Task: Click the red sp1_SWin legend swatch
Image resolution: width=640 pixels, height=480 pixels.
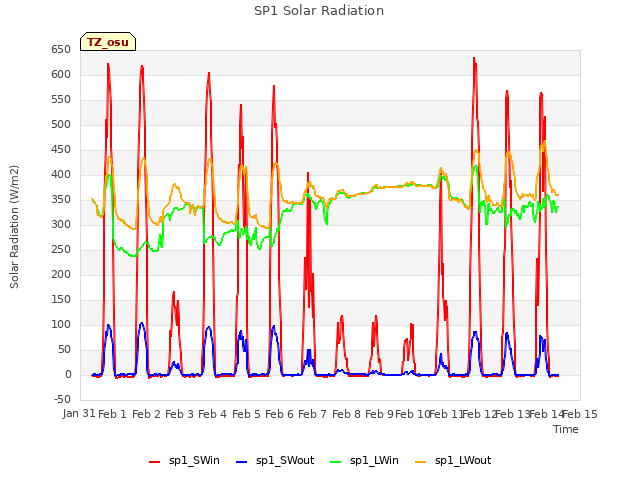Action: [x=154, y=462]
